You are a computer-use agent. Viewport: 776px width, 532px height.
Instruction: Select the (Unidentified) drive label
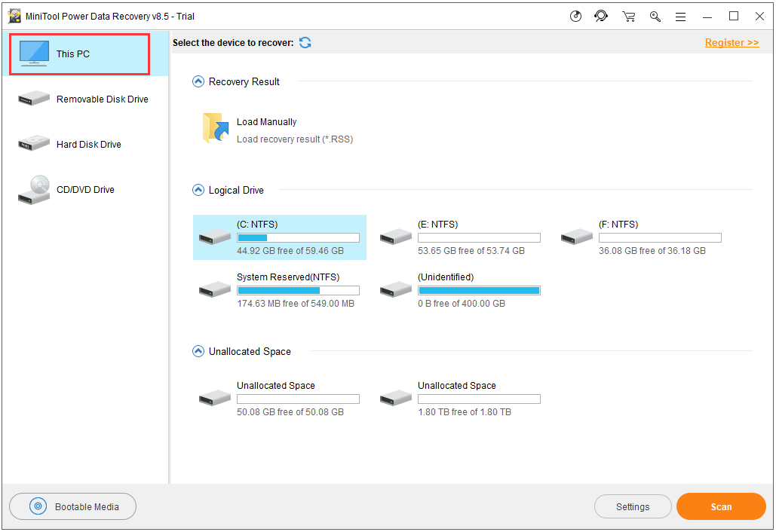click(446, 277)
